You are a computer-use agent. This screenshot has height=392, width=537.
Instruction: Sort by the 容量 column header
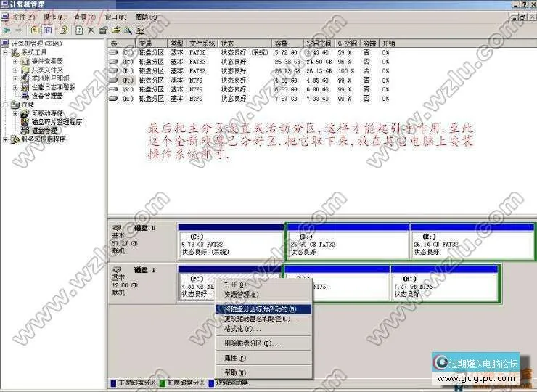coord(287,44)
